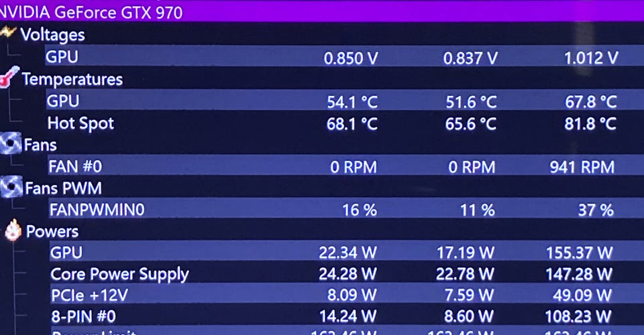
Task: Click the Temperatures thermometer icon
Action: 9,76
